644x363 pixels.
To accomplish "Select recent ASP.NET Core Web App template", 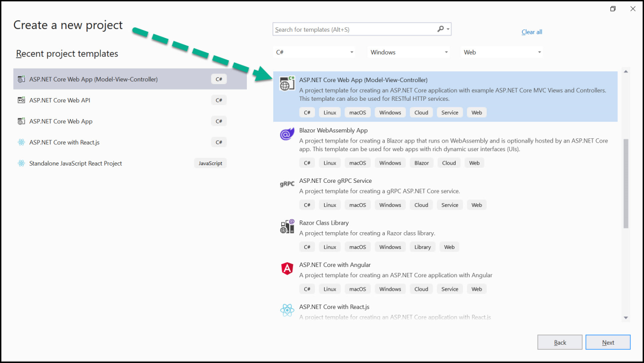I will pos(130,121).
